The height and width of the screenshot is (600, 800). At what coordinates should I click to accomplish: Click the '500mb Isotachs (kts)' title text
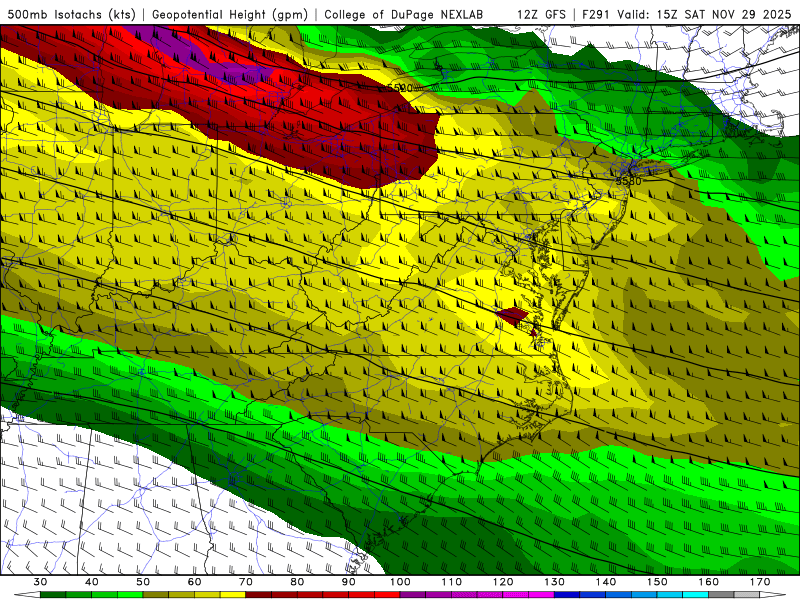point(71,14)
